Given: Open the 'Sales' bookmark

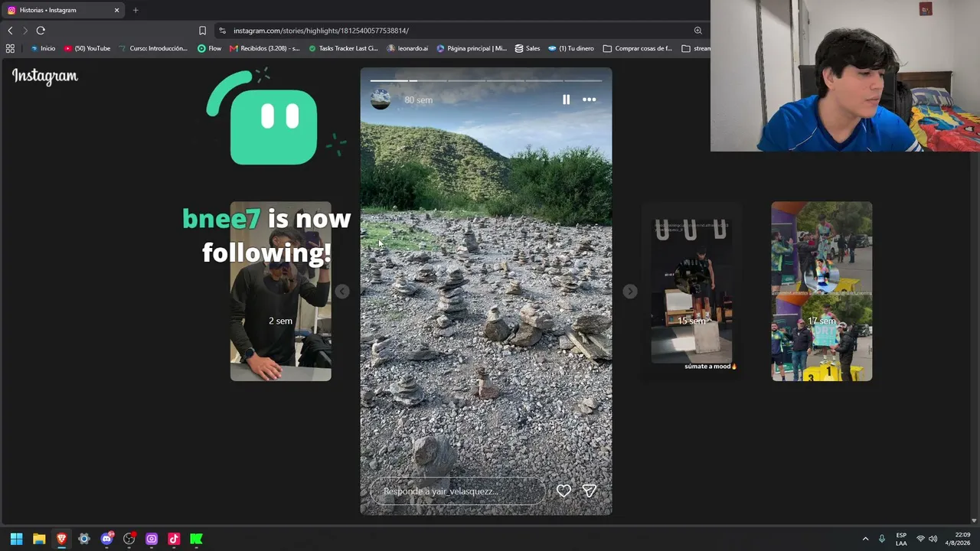Looking at the screenshot, I should pyautogui.click(x=528, y=48).
